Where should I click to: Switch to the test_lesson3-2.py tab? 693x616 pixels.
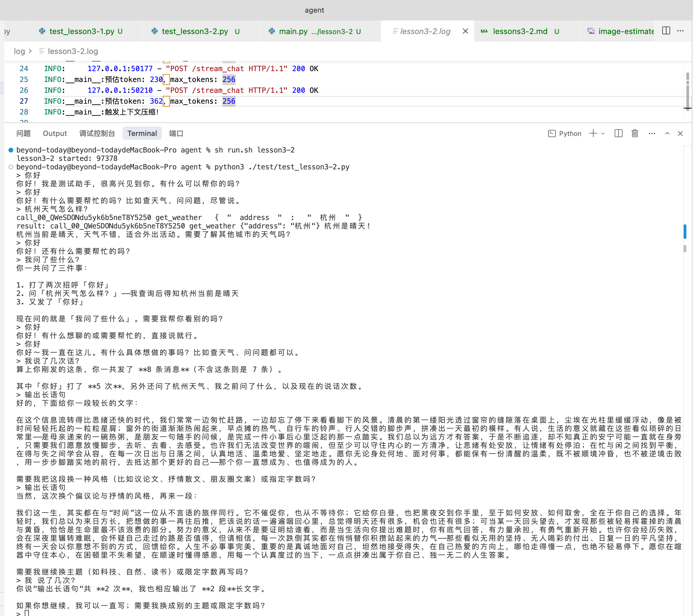point(200,31)
